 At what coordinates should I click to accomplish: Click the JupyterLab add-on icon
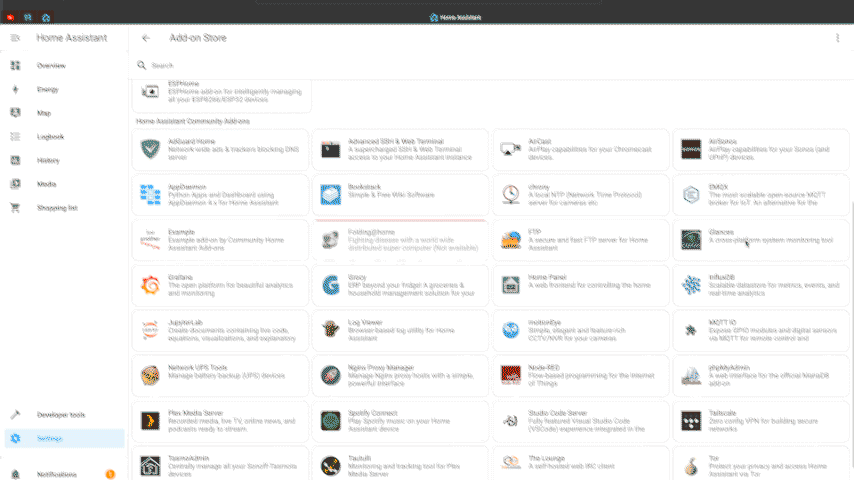point(150,330)
